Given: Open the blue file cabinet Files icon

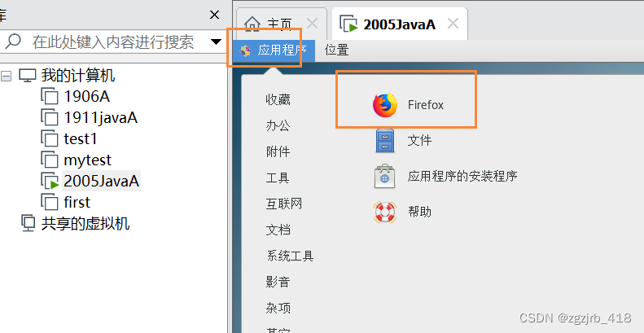Looking at the screenshot, I should tap(385, 141).
